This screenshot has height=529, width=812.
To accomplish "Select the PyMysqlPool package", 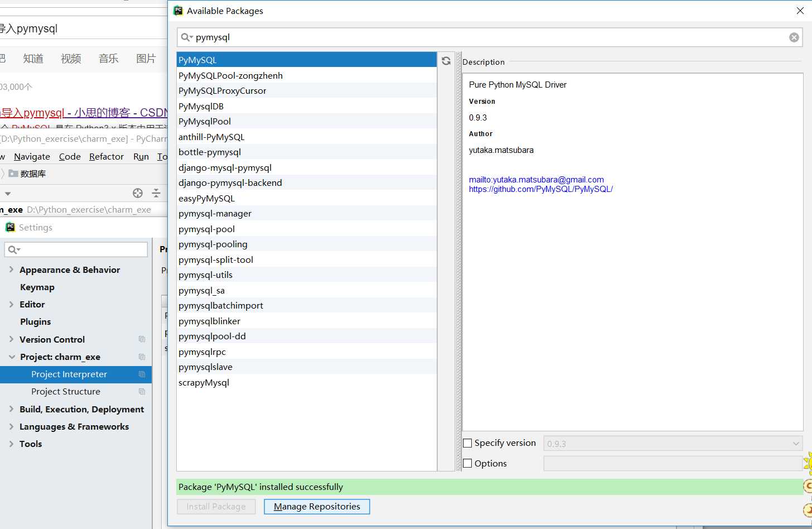I will click(x=307, y=121).
